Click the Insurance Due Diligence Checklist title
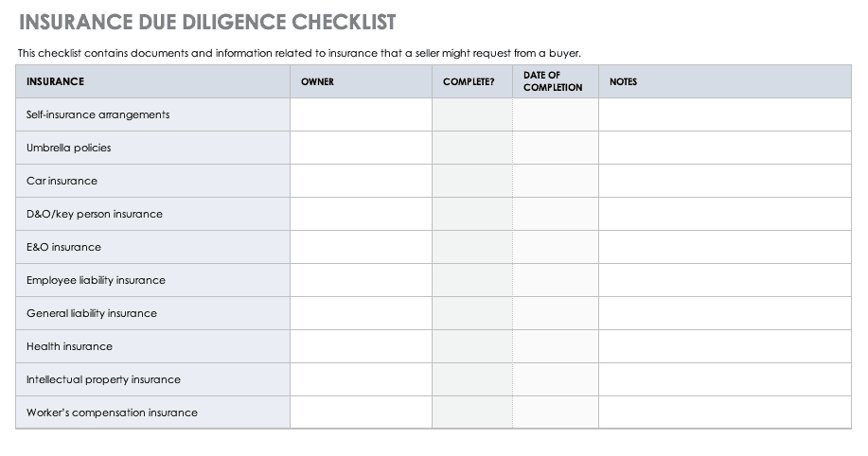This screenshot has width=868, height=456. point(207,22)
